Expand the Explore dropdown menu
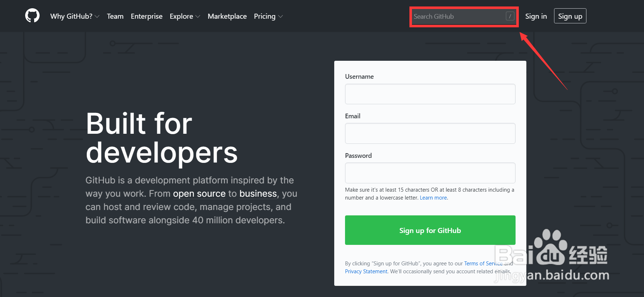 pyautogui.click(x=185, y=16)
